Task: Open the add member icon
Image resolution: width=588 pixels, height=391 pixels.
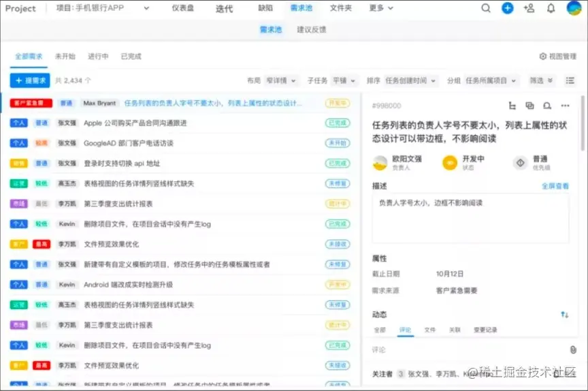Action: (x=529, y=8)
